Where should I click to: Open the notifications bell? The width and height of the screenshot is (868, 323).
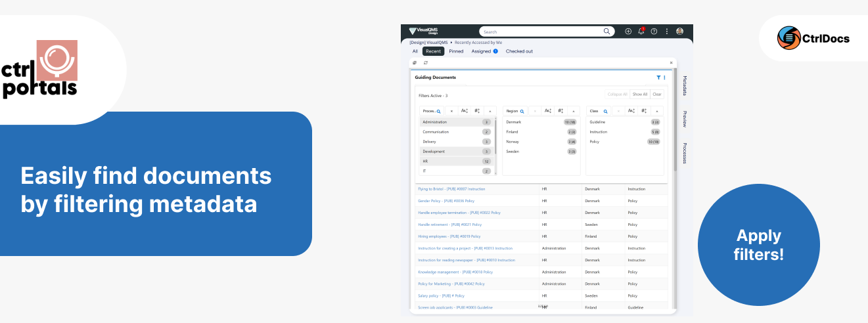[x=641, y=32]
